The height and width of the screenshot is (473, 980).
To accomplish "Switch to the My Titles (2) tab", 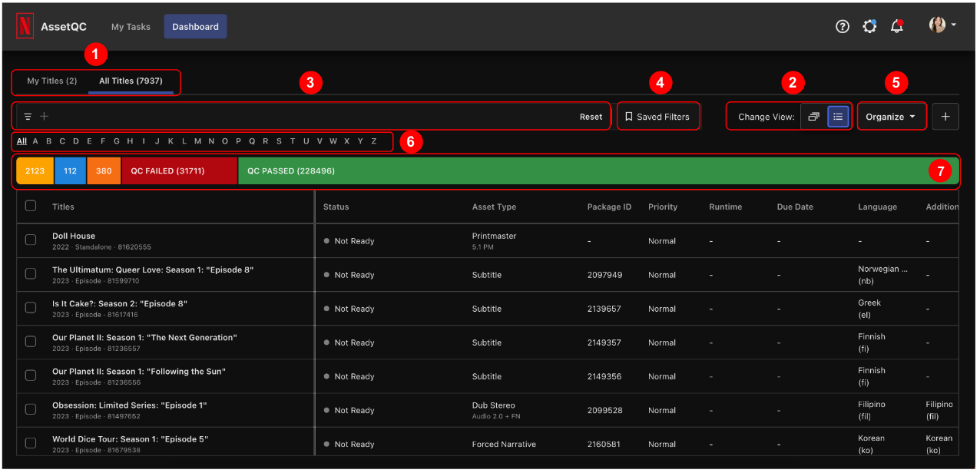I will point(51,81).
